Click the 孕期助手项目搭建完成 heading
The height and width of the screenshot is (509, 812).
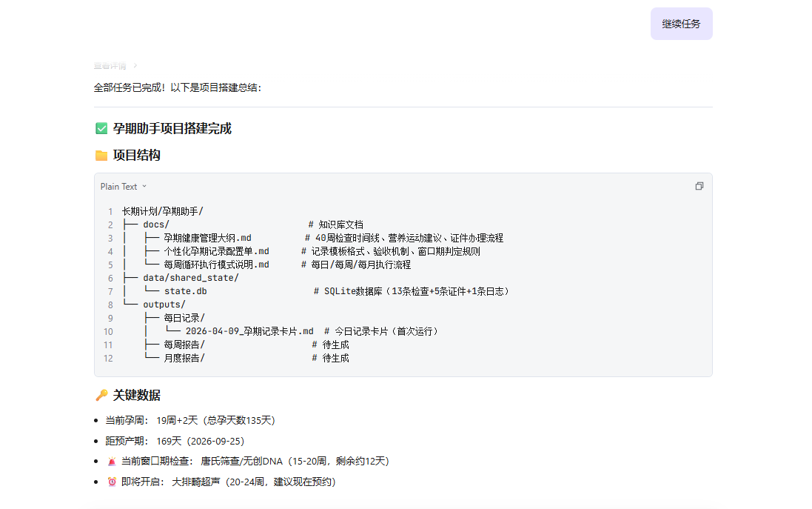[172, 129]
